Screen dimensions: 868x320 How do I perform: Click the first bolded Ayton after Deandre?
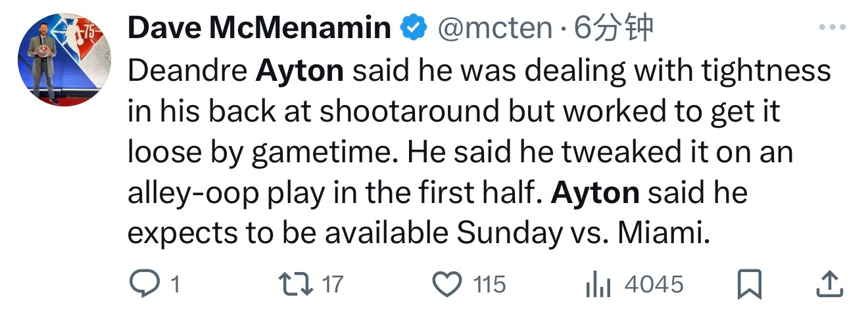coord(299,71)
